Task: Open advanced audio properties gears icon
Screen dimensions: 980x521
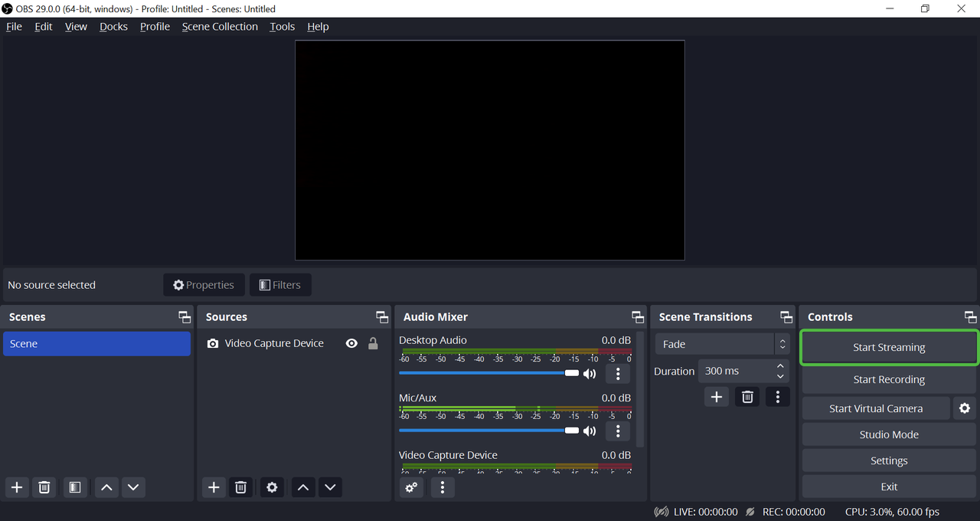Action: click(411, 487)
